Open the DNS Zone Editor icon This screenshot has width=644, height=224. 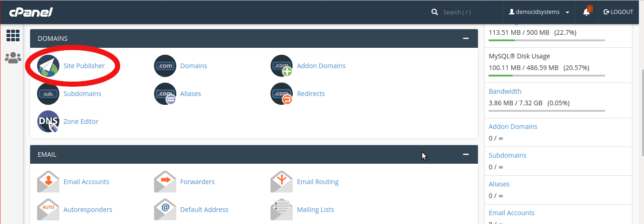[48, 122]
